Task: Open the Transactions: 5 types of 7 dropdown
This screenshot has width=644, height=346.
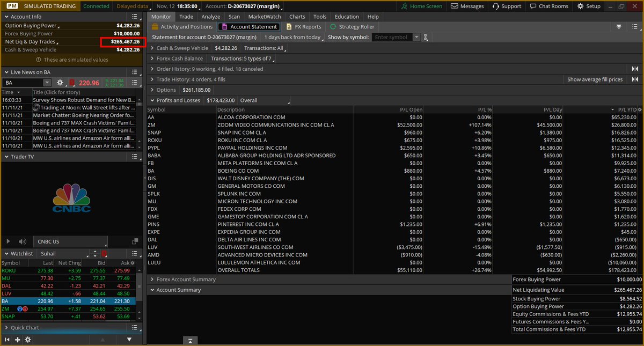Action: (x=244, y=58)
